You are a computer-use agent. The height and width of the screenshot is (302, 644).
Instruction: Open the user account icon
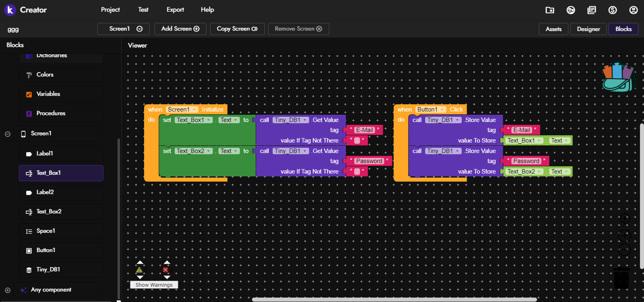point(634,10)
